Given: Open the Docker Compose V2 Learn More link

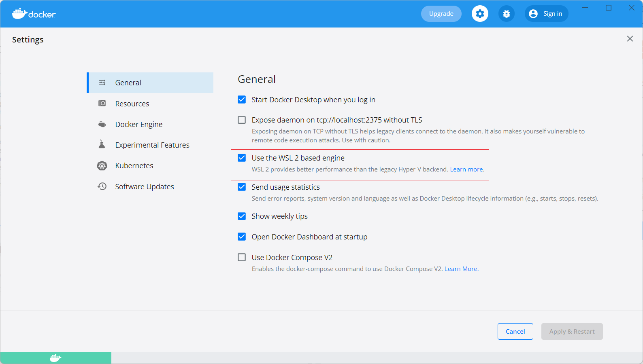Looking at the screenshot, I should click(461, 269).
